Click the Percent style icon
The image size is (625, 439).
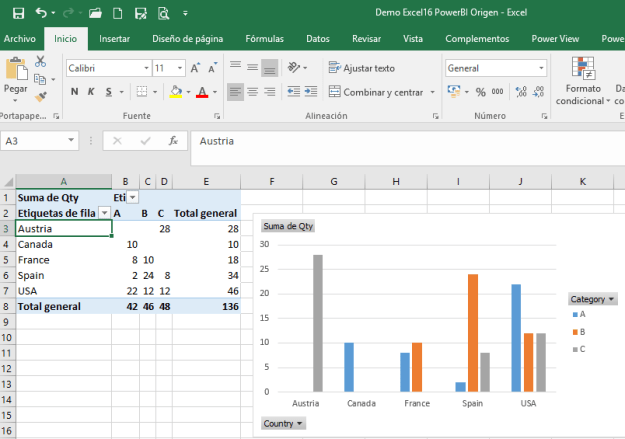click(x=481, y=92)
